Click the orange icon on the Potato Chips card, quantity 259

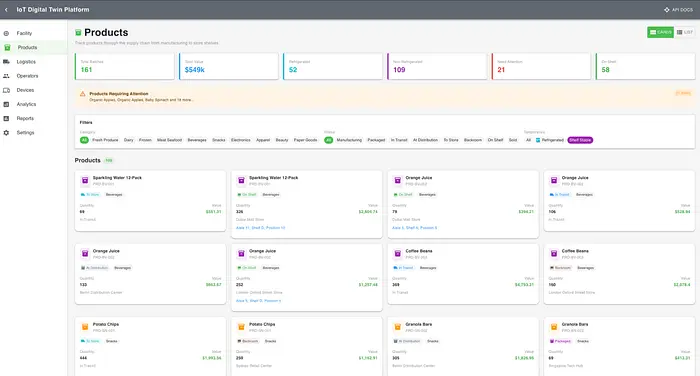241,327
